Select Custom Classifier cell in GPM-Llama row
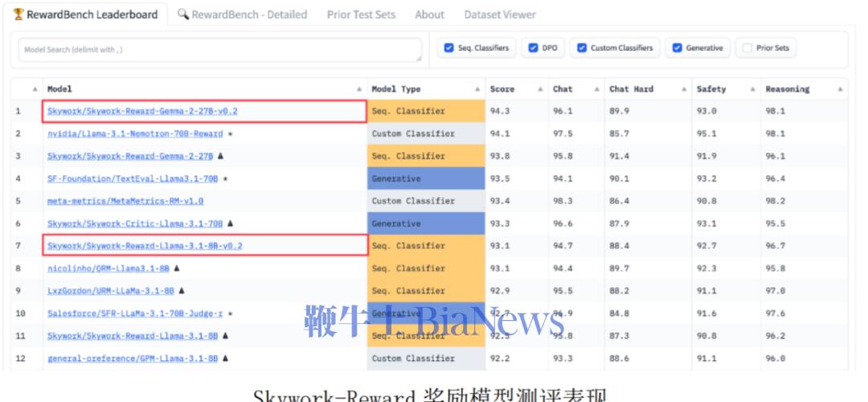 (426, 359)
